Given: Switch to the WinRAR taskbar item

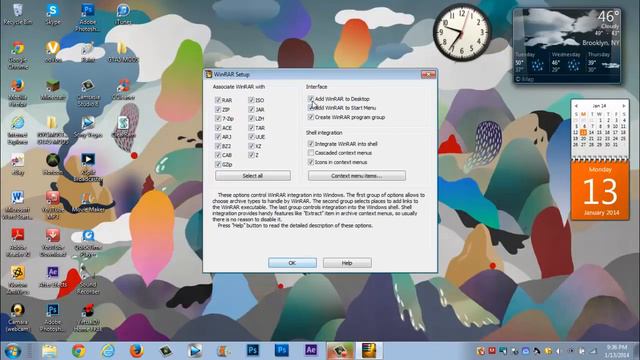Looking at the screenshot, I should tap(369, 351).
